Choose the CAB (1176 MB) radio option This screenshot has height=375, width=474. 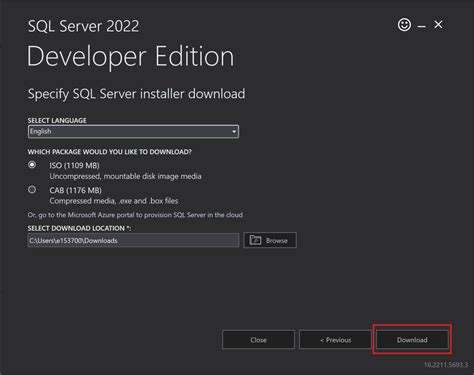(32, 190)
